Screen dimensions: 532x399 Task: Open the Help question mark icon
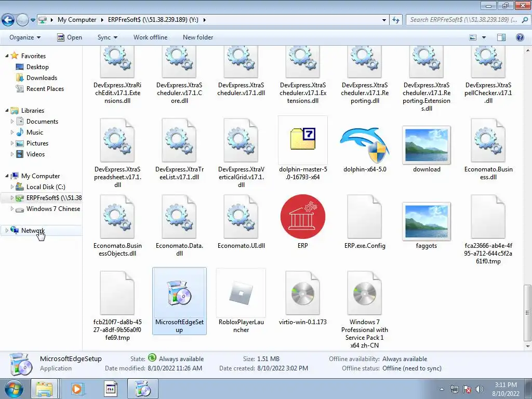coord(520,37)
